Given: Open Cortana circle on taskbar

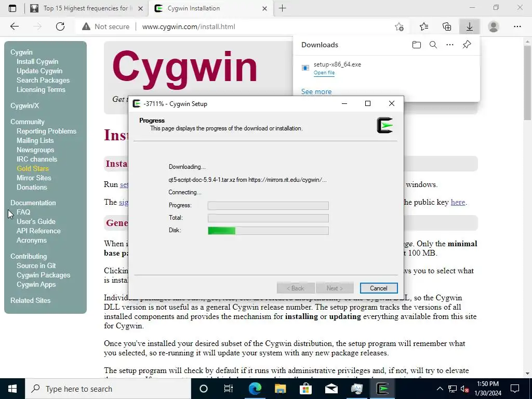Looking at the screenshot, I should (203, 389).
